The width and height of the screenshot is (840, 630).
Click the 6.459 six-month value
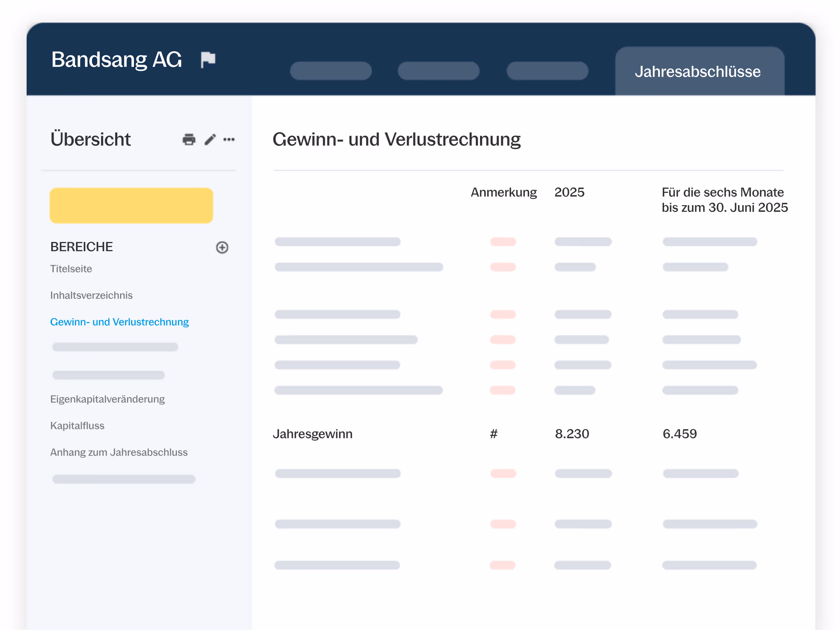(679, 433)
